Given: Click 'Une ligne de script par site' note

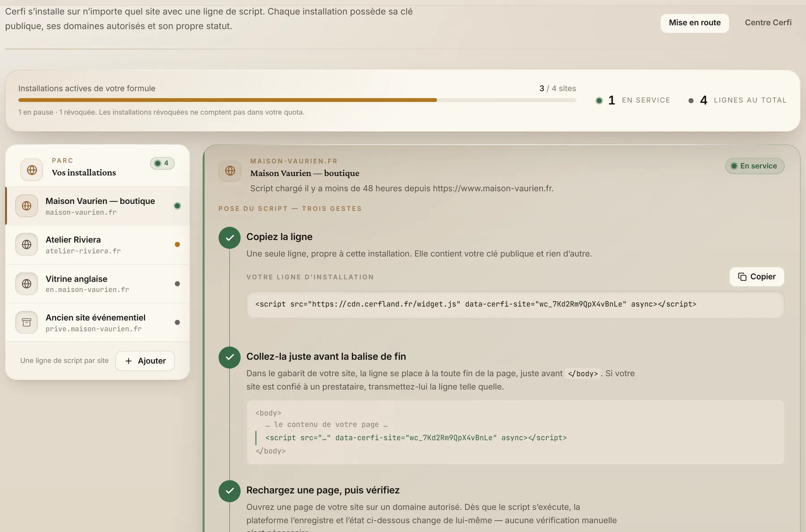Looking at the screenshot, I should (x=64, y=360).
